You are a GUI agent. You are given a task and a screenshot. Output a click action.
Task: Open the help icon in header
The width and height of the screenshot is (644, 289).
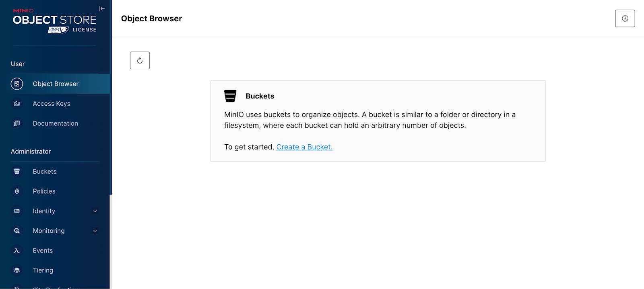click(625, 18)
